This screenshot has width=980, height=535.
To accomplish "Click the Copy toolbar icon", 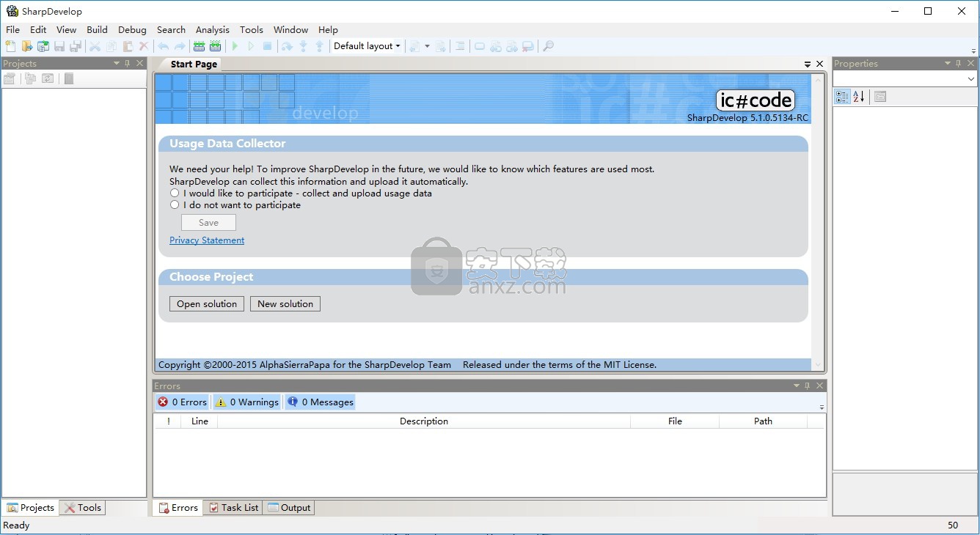I will coord(111,46).
